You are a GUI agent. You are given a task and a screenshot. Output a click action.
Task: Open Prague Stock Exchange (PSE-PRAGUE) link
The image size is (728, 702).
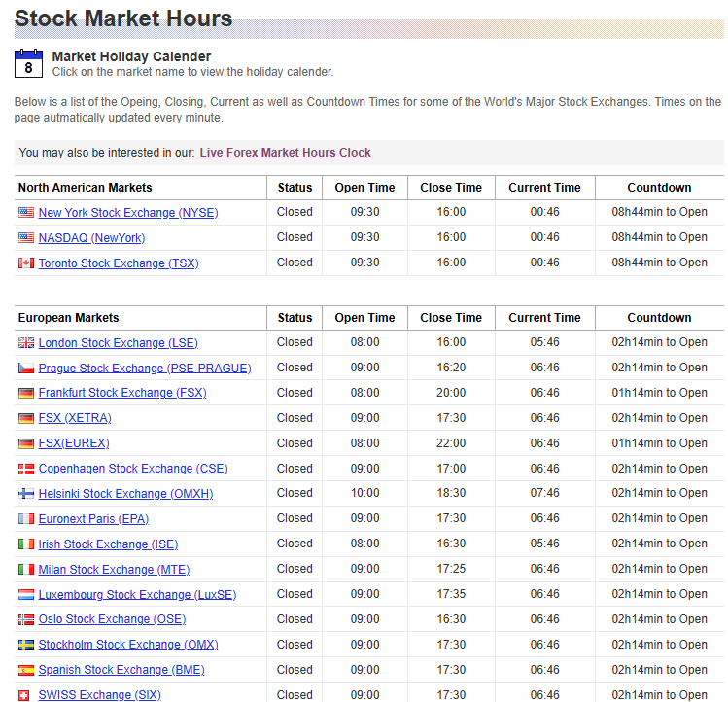click(145, 369)
